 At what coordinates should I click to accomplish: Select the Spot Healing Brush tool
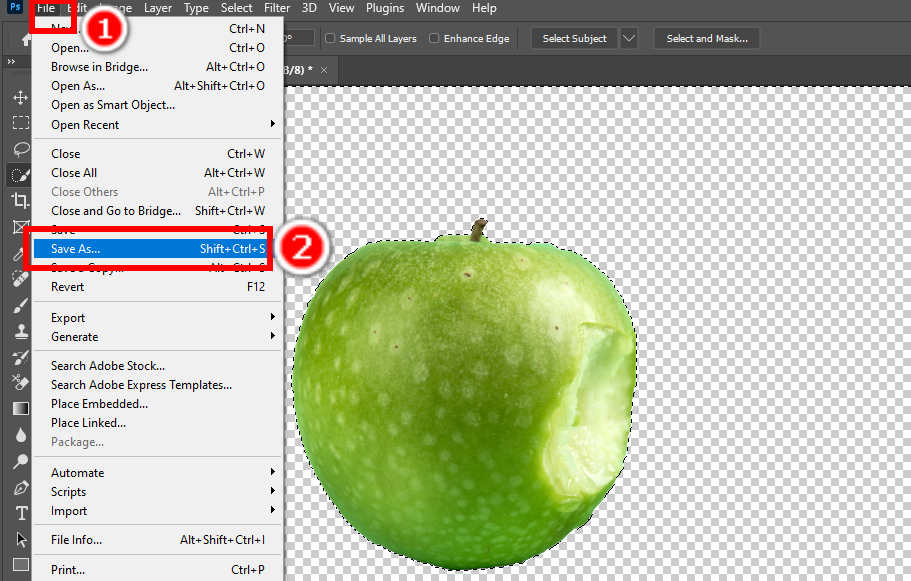(x=21, y=279)
